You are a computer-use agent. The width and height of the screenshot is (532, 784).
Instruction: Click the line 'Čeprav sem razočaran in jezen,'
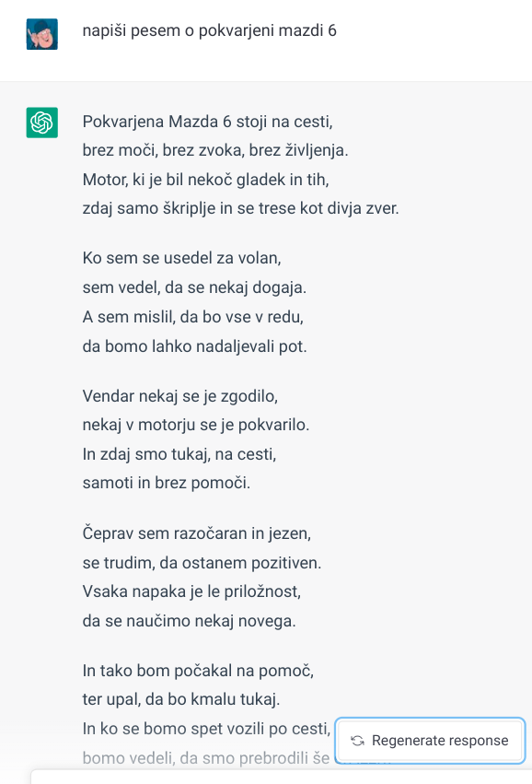197,533
